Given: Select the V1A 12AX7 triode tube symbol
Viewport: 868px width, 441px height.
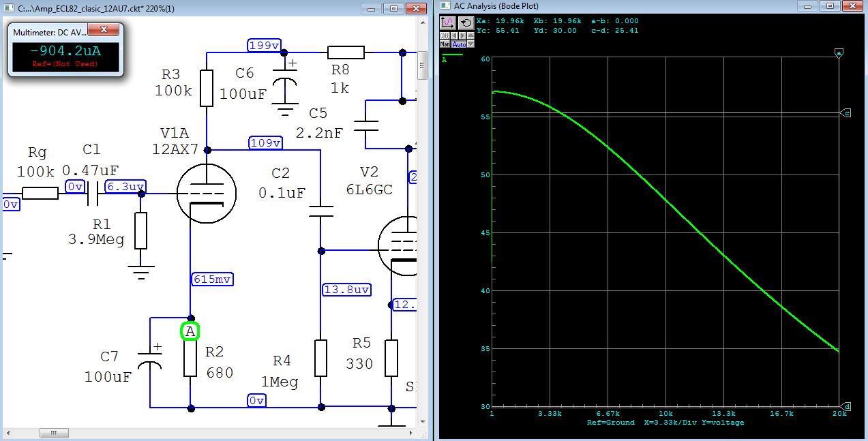Looking at the screenshot, I should pos(206,193).
